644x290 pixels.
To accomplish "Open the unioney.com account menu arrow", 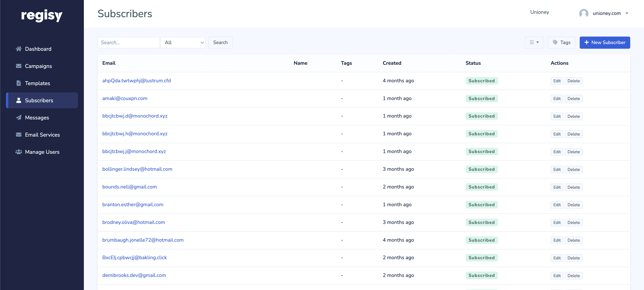I will point(627,13).
